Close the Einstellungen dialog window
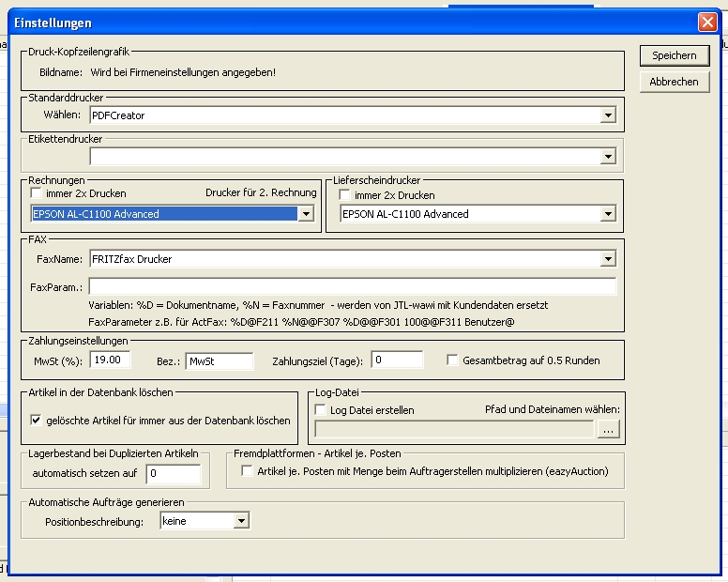728x582 pixels. [x=706, y=22]
